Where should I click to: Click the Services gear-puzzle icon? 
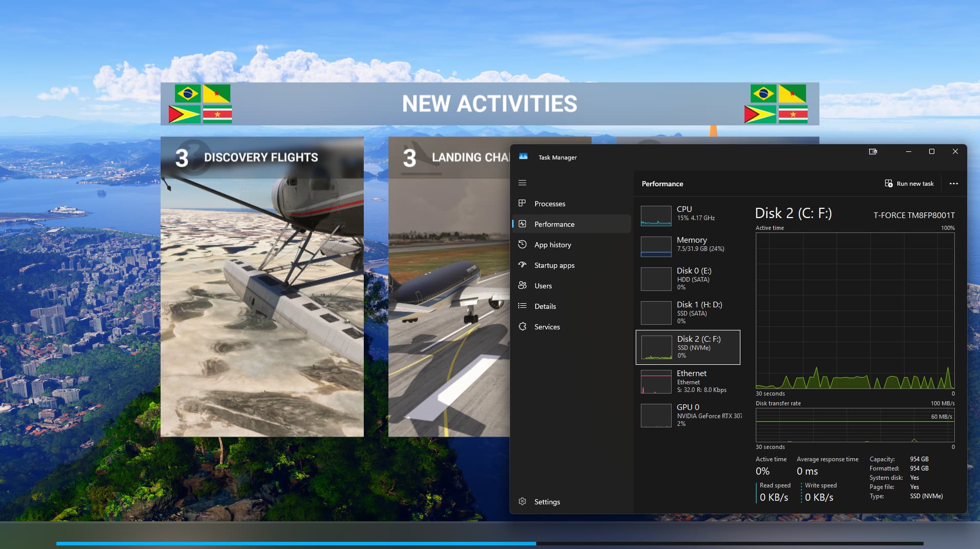point(522,326)
